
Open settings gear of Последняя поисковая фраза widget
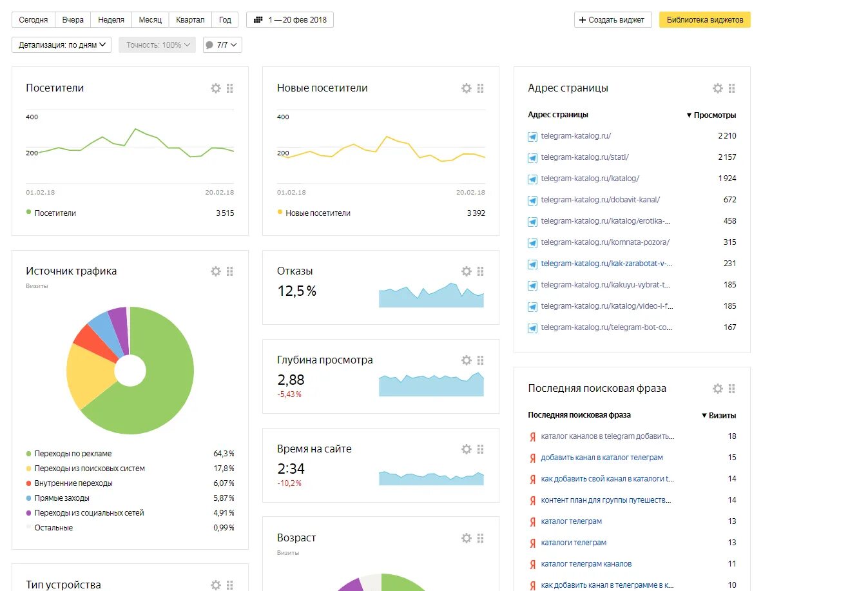718,389
